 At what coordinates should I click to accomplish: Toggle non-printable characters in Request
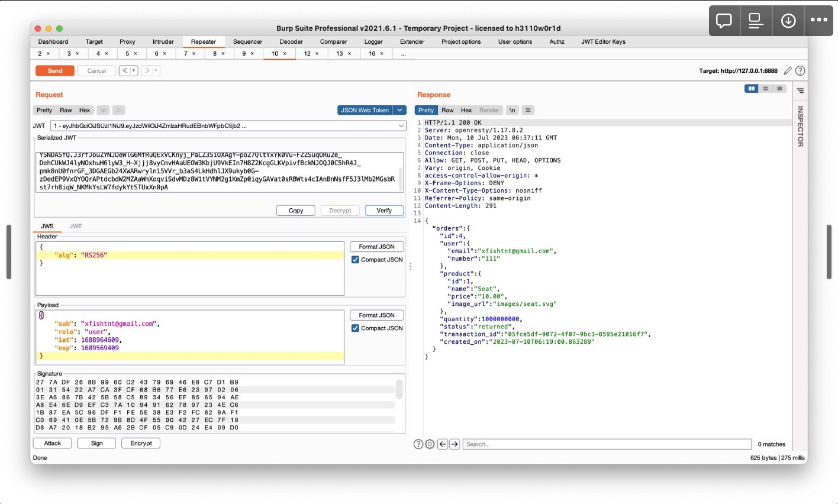click(103, 110)
